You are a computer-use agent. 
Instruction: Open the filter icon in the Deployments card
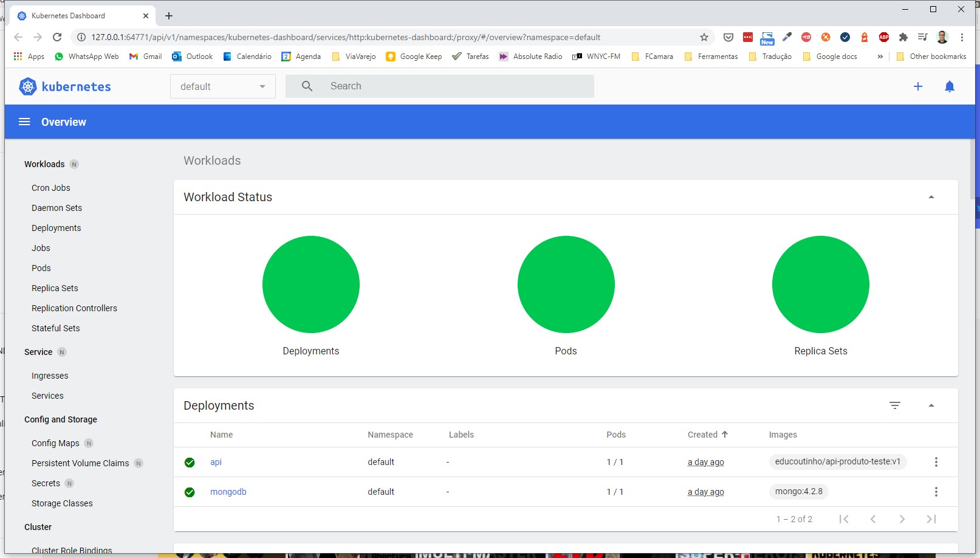point(895,405)
